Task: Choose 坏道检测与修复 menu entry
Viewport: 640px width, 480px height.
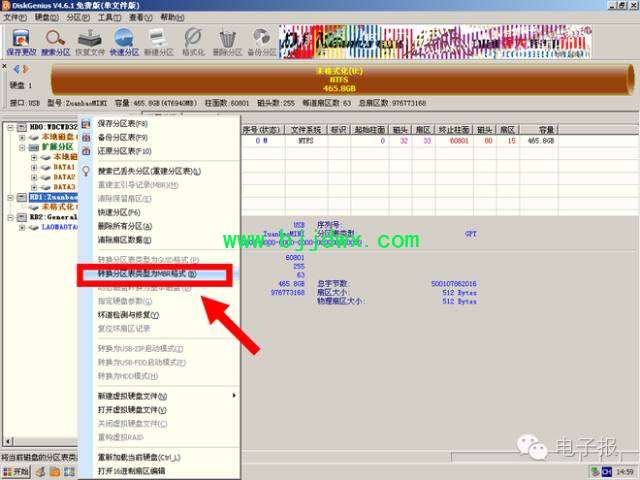Action: pyautogui.click(x=129, y=315)
